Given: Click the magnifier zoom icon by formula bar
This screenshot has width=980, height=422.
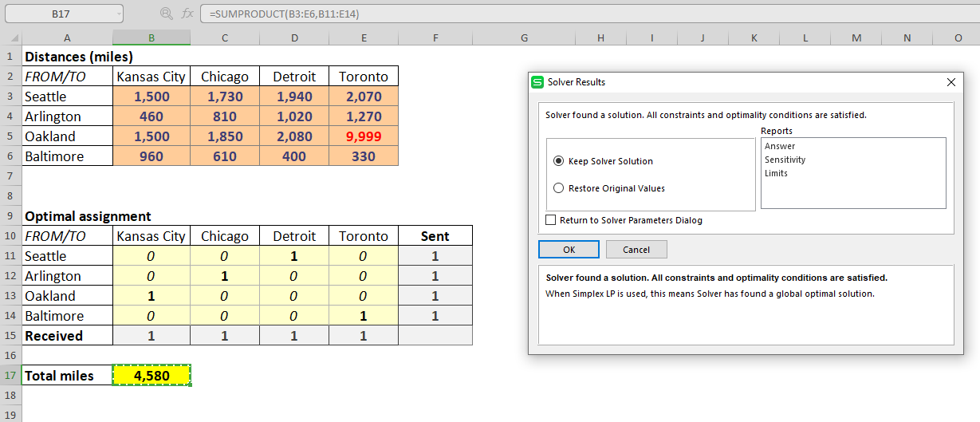Looking at the screenshot, I should coord(166,14).
